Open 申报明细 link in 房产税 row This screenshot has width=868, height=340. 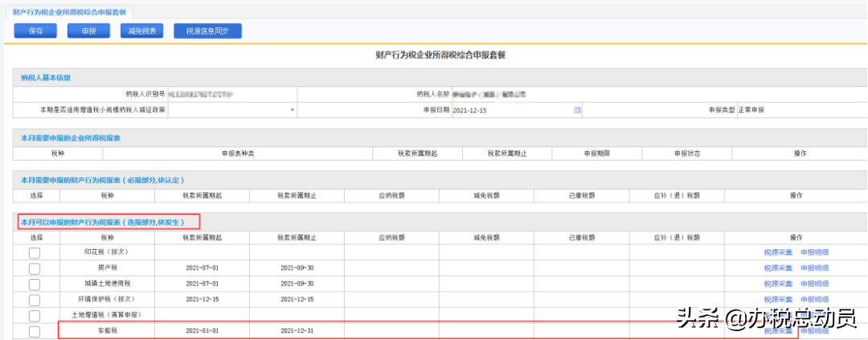coord(814,268)
